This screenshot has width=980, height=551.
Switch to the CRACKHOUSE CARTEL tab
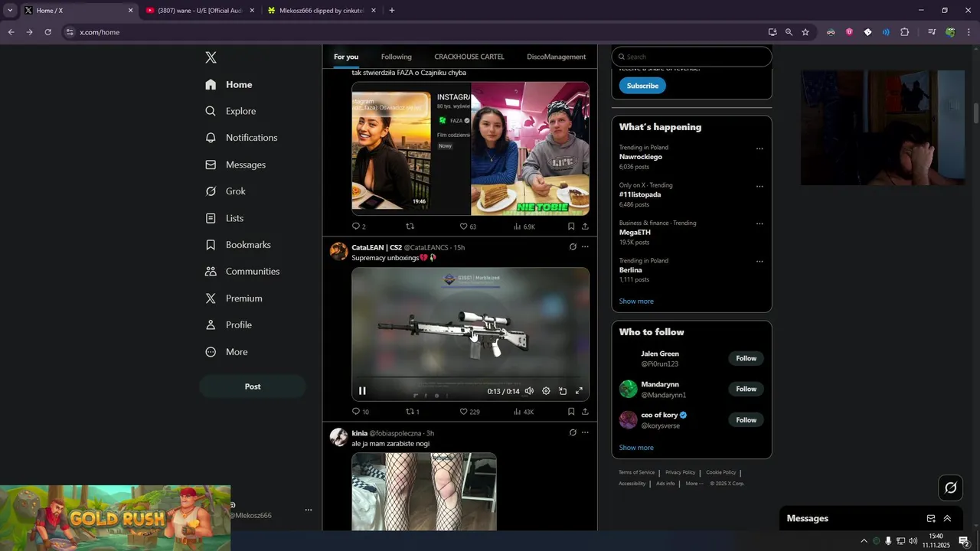pyautogui.click(x=469, y=57)
